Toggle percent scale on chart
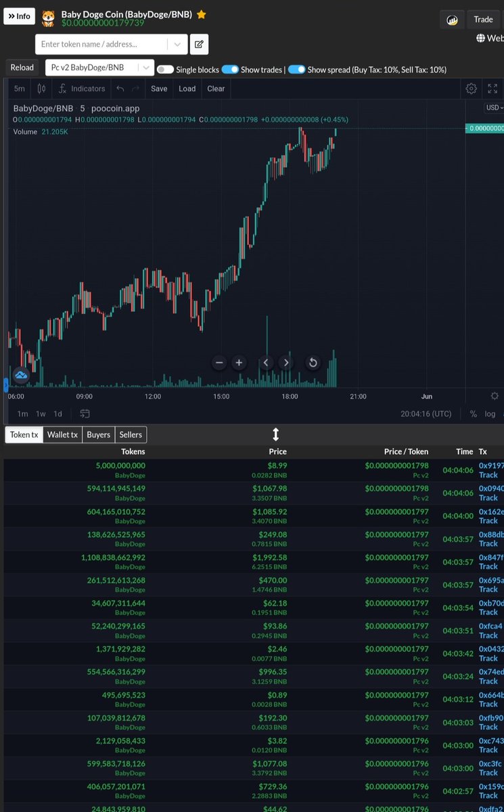 [x=473, y=413]
